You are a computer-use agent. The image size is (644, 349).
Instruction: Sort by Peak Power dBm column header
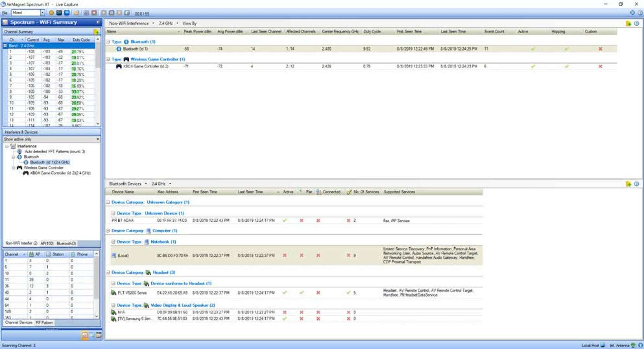(x=197, y=31)
